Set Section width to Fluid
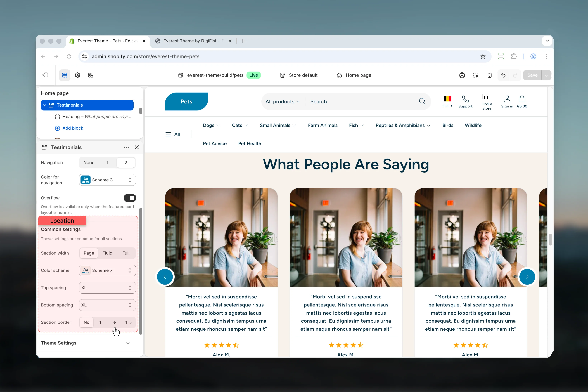 107,253
